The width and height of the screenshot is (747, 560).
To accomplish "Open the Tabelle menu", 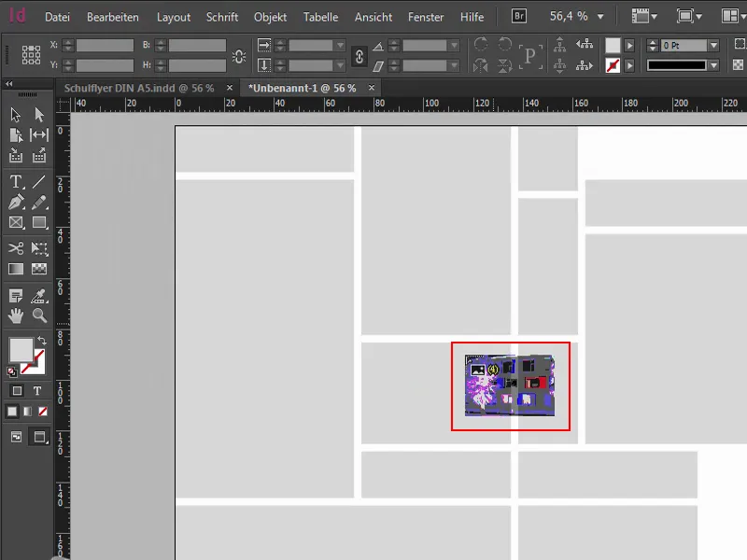I will point(320,17).
